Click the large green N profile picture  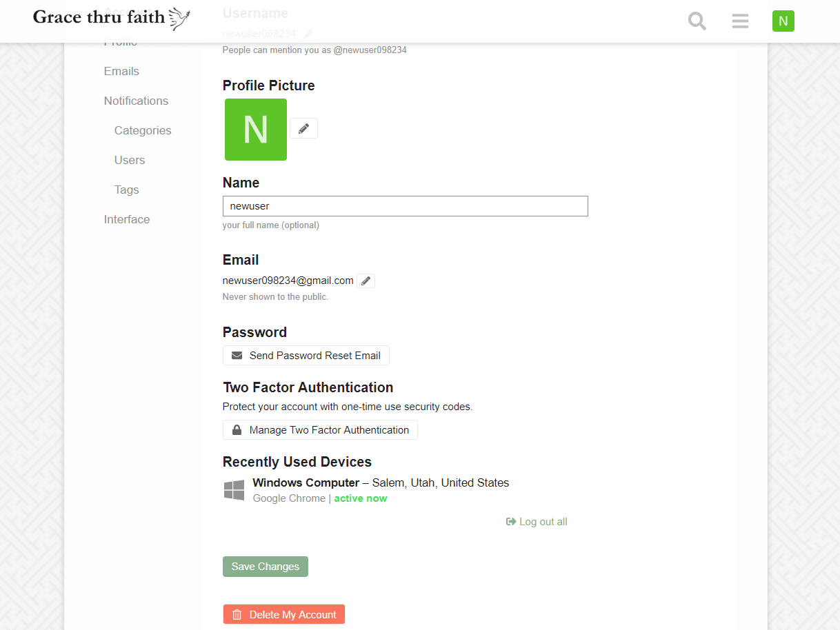256,130
